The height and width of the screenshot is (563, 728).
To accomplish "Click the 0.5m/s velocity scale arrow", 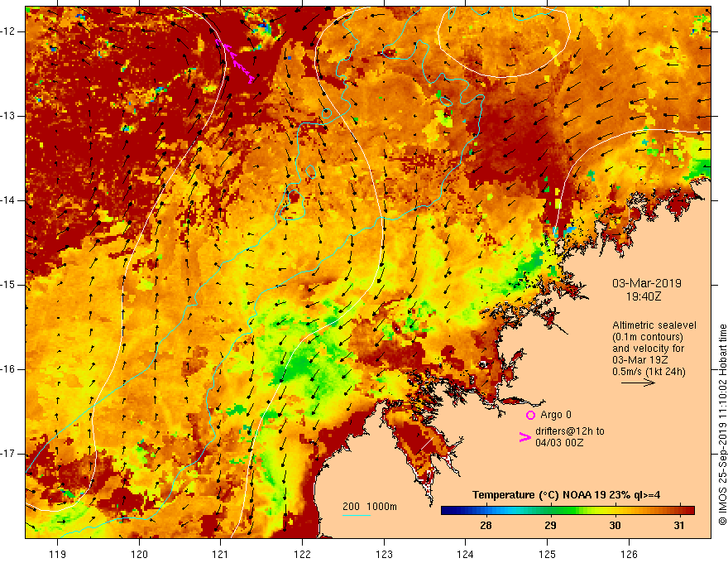I will point(638,383).
